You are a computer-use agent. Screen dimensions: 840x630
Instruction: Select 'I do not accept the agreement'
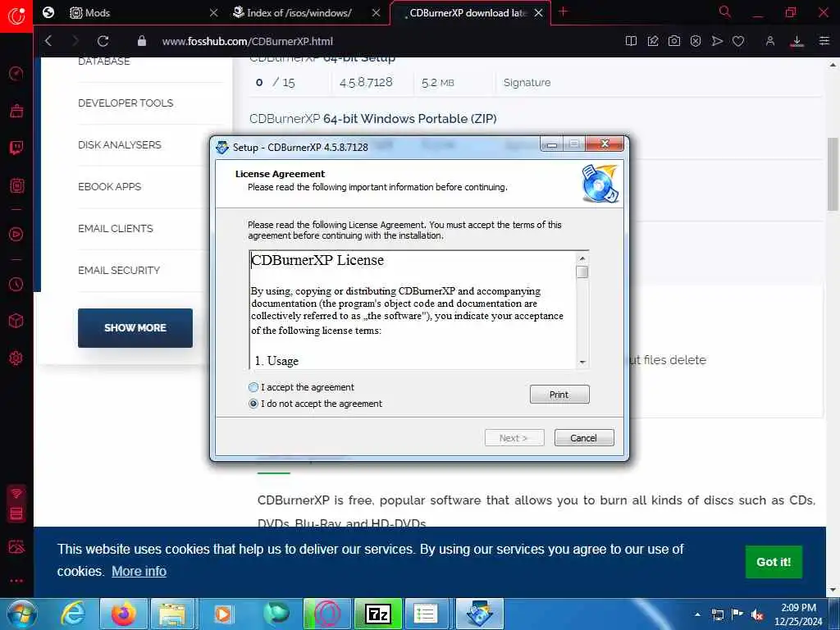[x=253, y=404]
